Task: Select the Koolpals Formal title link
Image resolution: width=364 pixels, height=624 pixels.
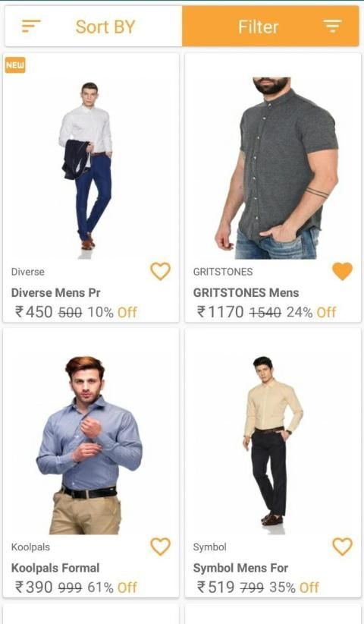Action: click(55, 568)
